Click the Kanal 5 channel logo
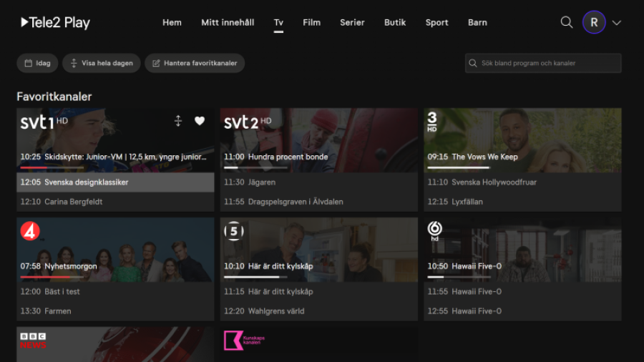Image resolution: width=644 pixels, height=362 pixels. coord(234,231)
